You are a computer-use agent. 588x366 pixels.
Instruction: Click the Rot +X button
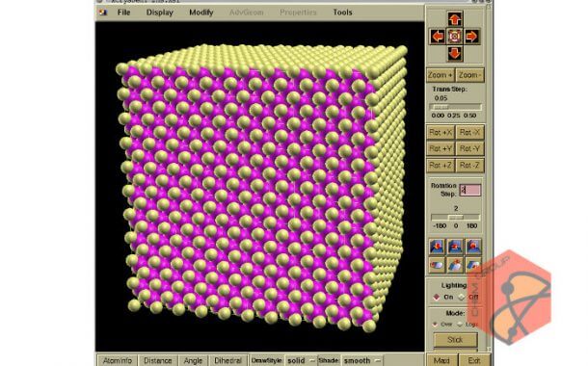coord(441,132)
